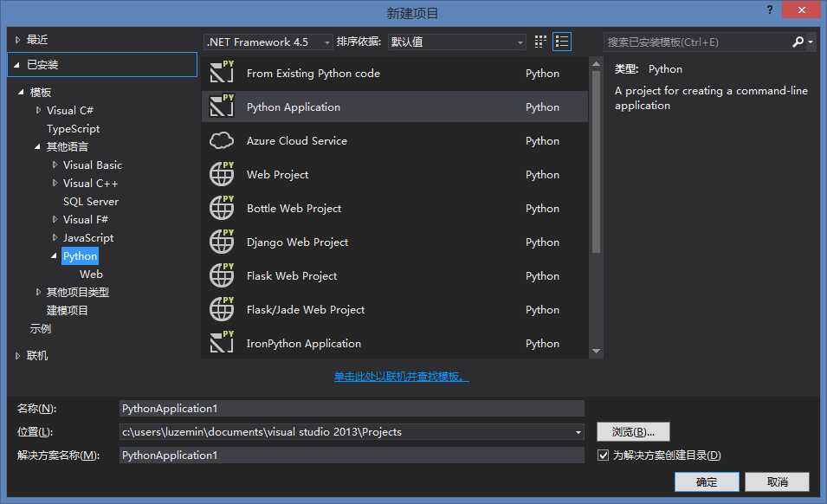Screen dimensions: 827x504
Task: Expand the 其他项目类型 node arrow
Action: pos(38,292)
